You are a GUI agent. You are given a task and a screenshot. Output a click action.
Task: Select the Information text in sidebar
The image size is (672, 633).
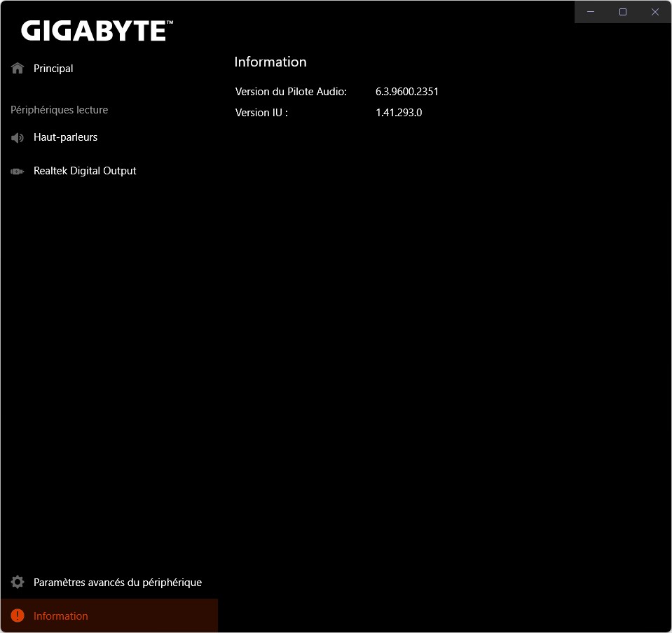coord(61,616)
